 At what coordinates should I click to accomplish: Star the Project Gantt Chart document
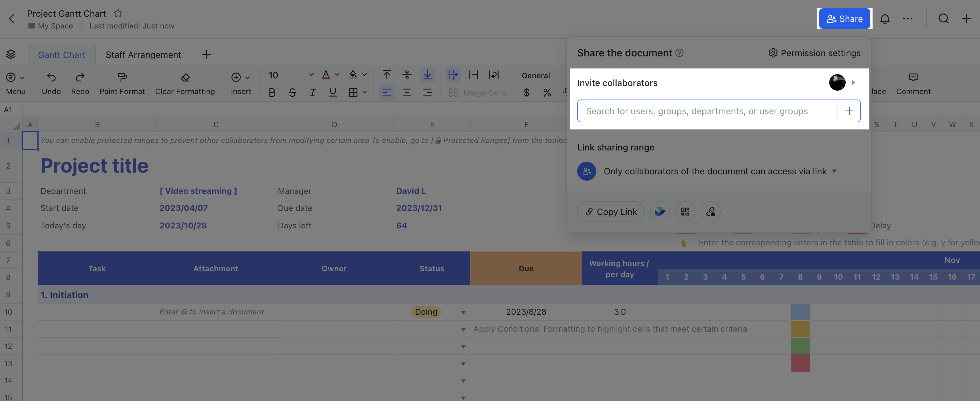[118, 13]
